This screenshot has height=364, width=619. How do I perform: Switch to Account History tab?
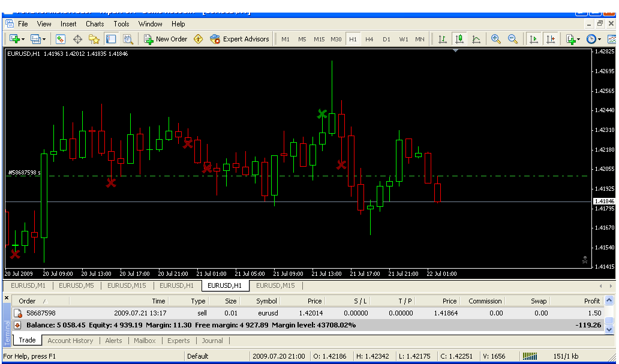point(70,341)
